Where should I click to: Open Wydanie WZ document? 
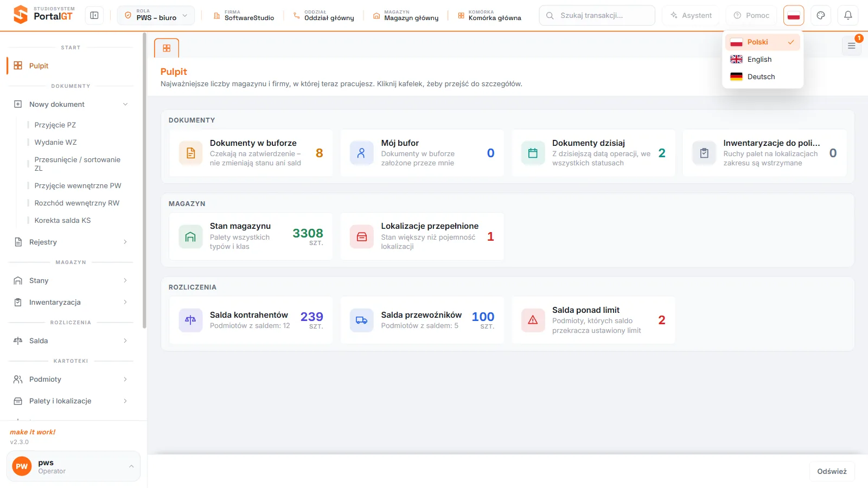click(56, 142)
